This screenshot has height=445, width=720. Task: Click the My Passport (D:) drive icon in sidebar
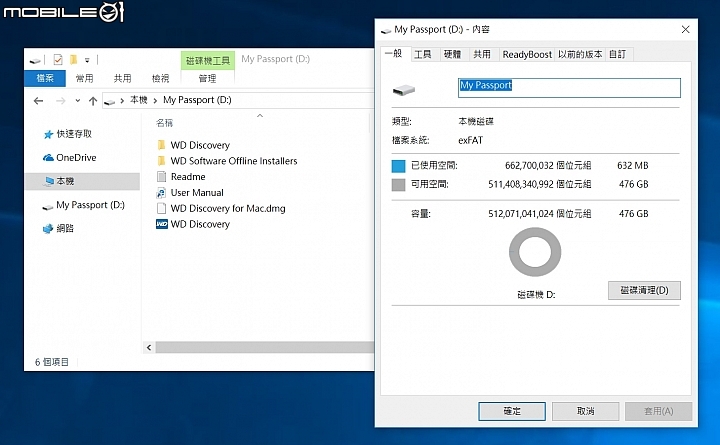tap(48, 207)
